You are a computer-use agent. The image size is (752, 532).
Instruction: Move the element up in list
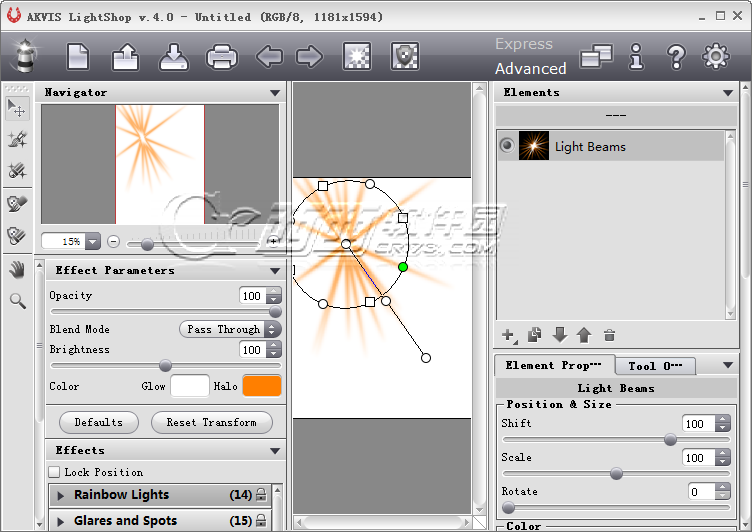[584, 335]
